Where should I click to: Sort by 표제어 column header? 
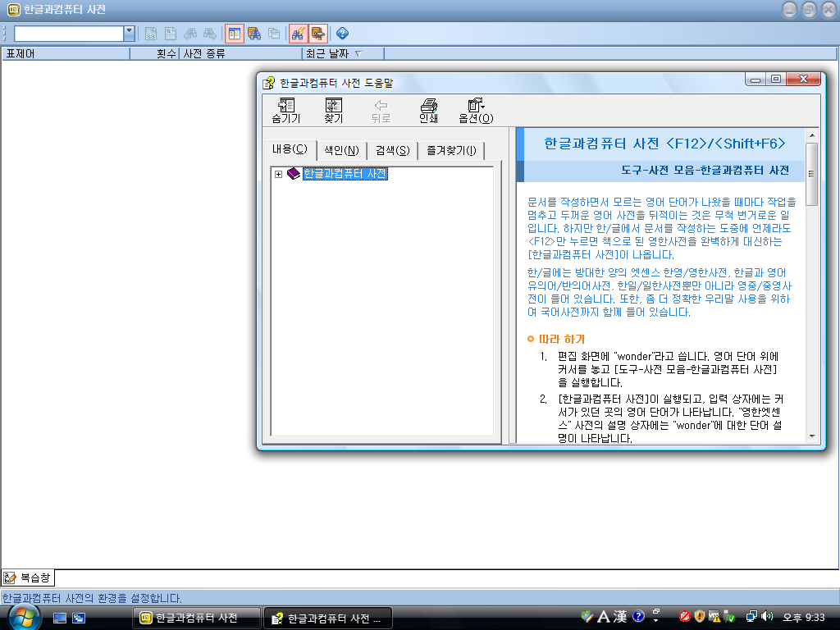coord(66,53)
